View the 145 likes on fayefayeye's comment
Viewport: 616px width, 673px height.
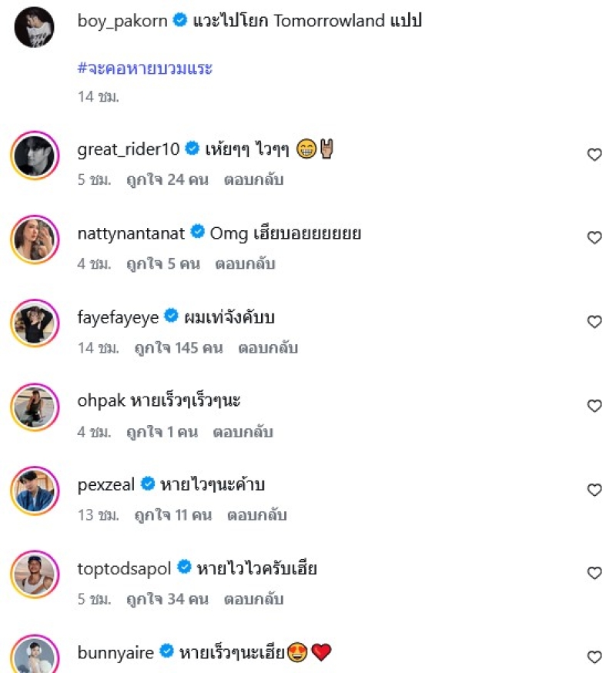click(178, 348)
